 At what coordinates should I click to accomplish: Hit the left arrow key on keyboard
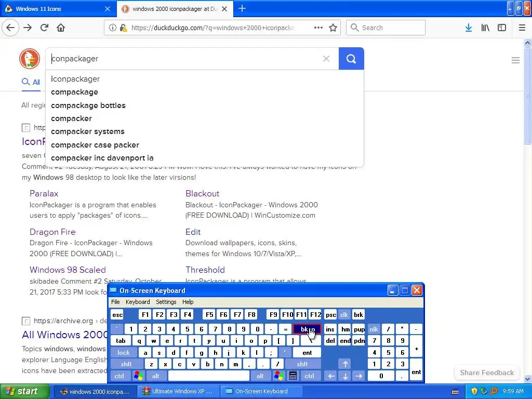[x=331, y=376]
